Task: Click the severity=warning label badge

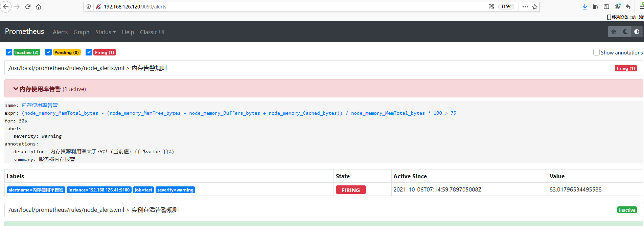Action: coord(175,190)
